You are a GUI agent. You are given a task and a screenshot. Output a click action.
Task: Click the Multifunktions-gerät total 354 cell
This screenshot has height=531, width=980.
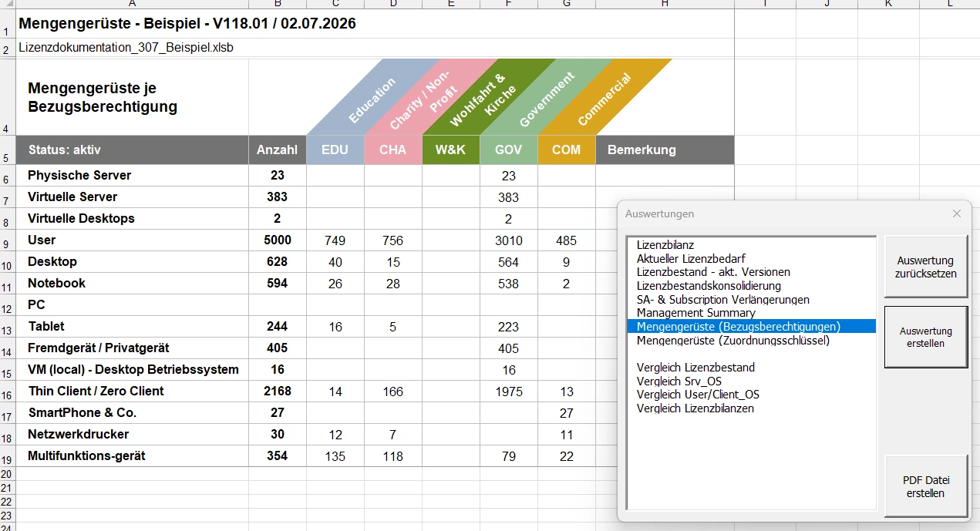coord(278,455)
